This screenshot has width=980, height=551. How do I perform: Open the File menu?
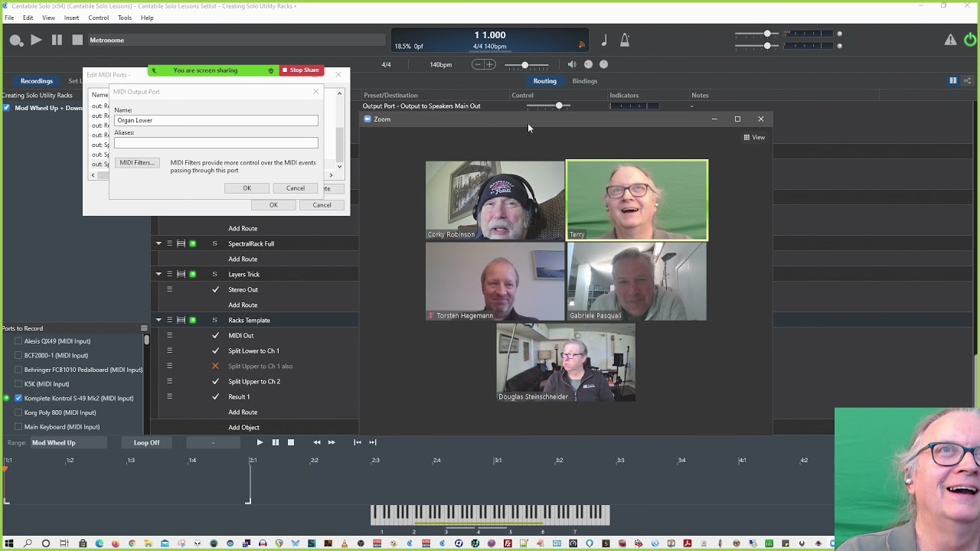(9, 18)
